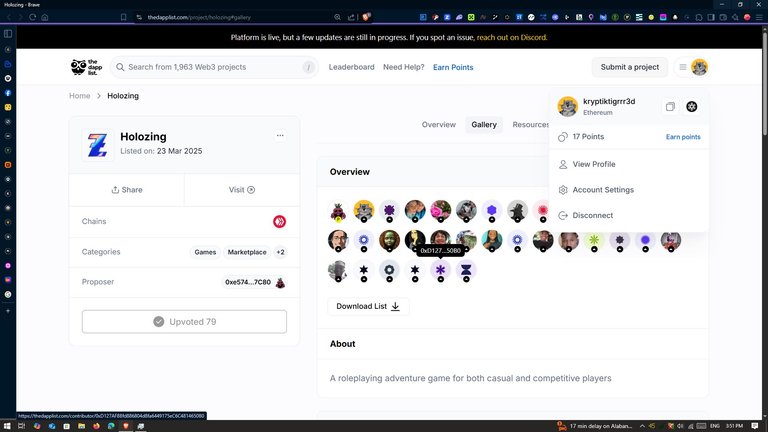Click the reach out on Discord link
This screenshot has width=768, height=432.
click(512, 37)
